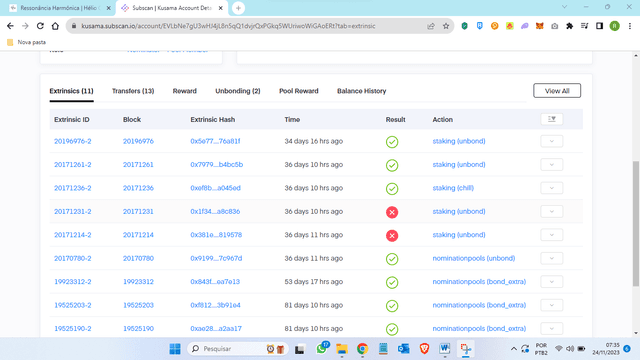
Task: Open the reading list toolbar icon
Action: coord(584,26)
